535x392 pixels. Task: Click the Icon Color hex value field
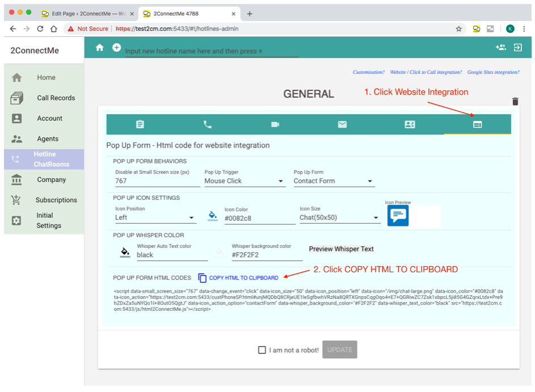(260, 218)
